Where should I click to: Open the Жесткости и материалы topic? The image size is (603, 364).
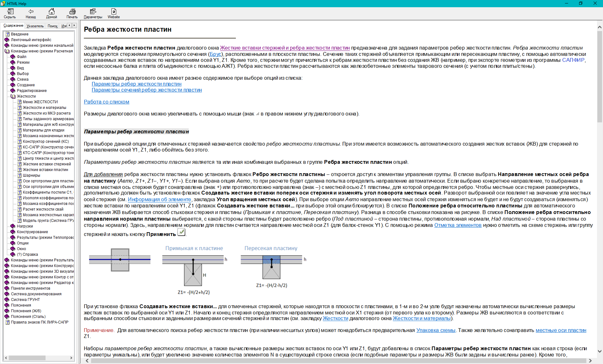(x=44, y=108)
